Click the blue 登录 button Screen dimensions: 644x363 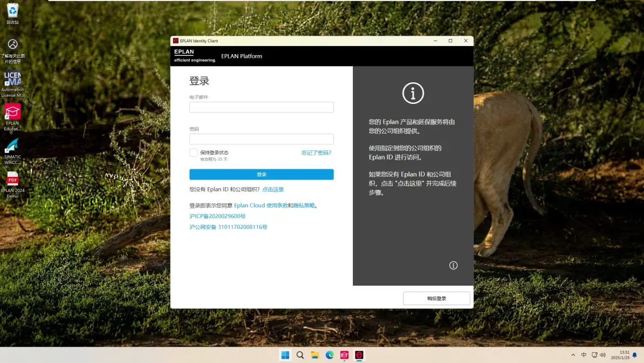261,174
